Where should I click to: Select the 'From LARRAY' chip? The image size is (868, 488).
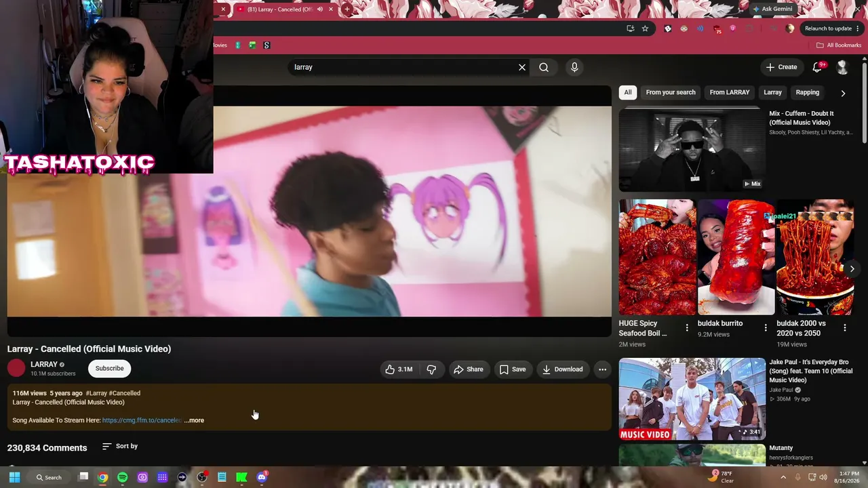tap(730, 92)
